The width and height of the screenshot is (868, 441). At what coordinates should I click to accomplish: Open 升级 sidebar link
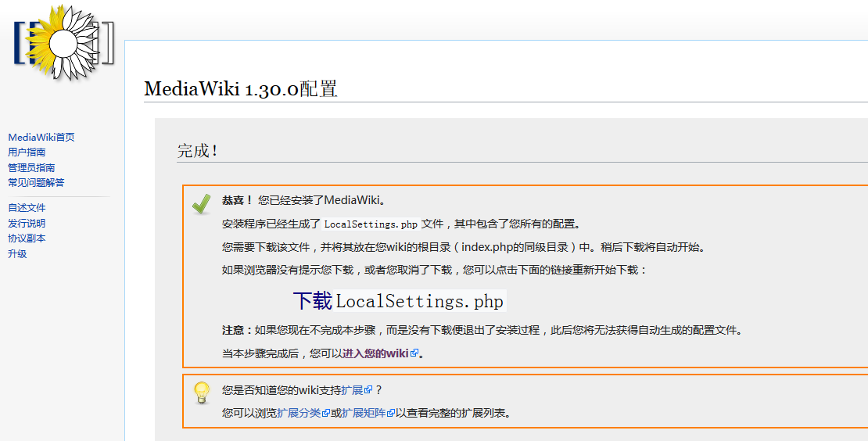coord(17,254)
